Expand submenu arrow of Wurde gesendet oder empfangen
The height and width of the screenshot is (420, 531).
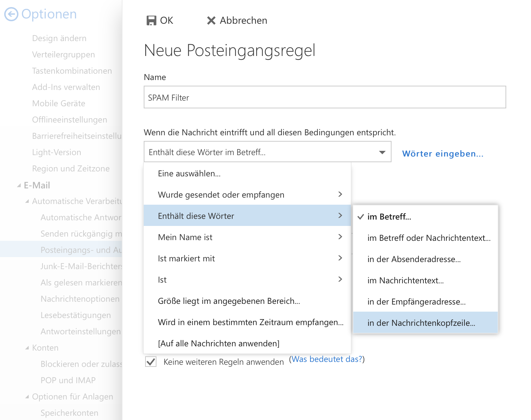[x=340, y=194]
